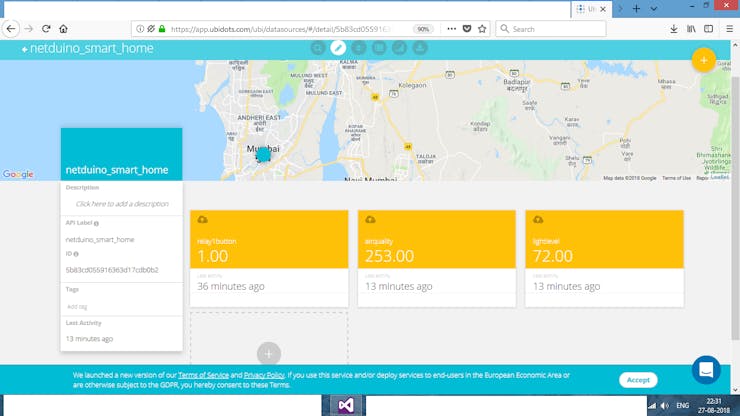The image size is (740, 416).
Task: Click API label value netduino_smart_home
Action: click(100, 239)
